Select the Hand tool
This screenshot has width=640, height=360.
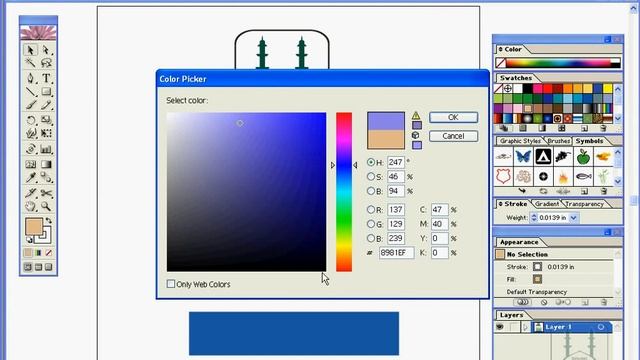coord(30,206)
